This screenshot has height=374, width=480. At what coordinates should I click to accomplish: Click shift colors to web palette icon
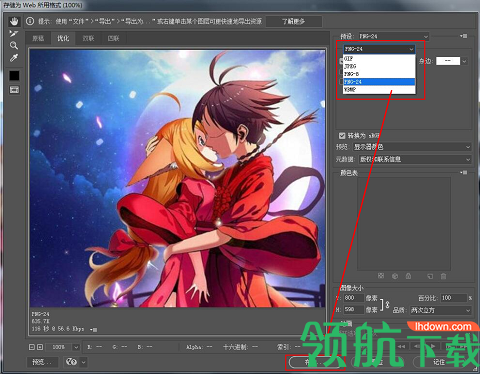(x=395, y=276)
